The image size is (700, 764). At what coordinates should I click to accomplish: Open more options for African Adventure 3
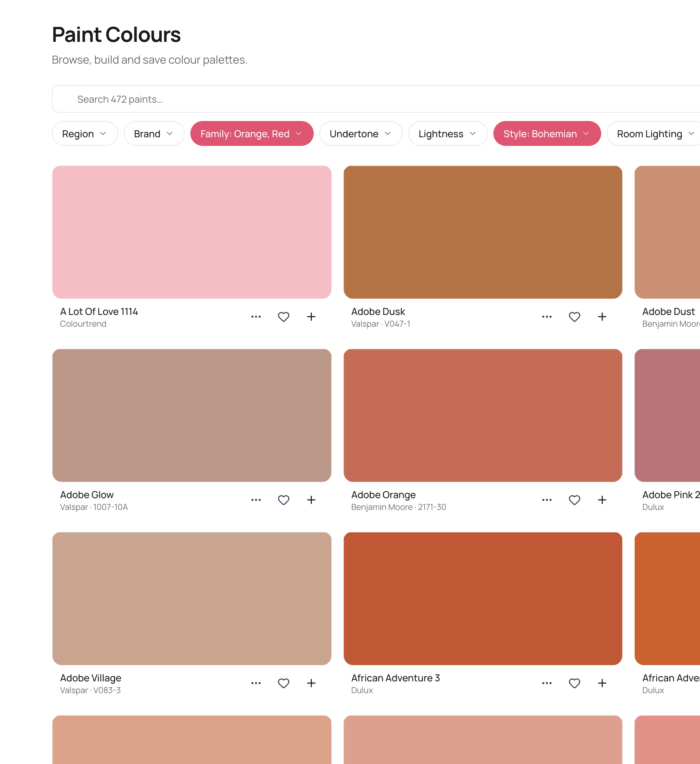pyautogui.click(x=547, y=683)
